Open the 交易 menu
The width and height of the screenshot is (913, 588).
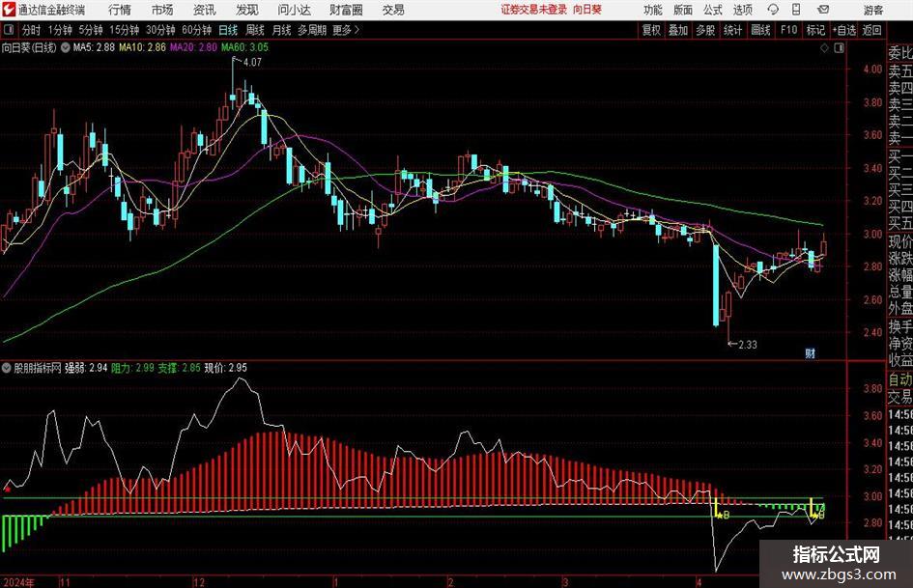click(393, 10)
